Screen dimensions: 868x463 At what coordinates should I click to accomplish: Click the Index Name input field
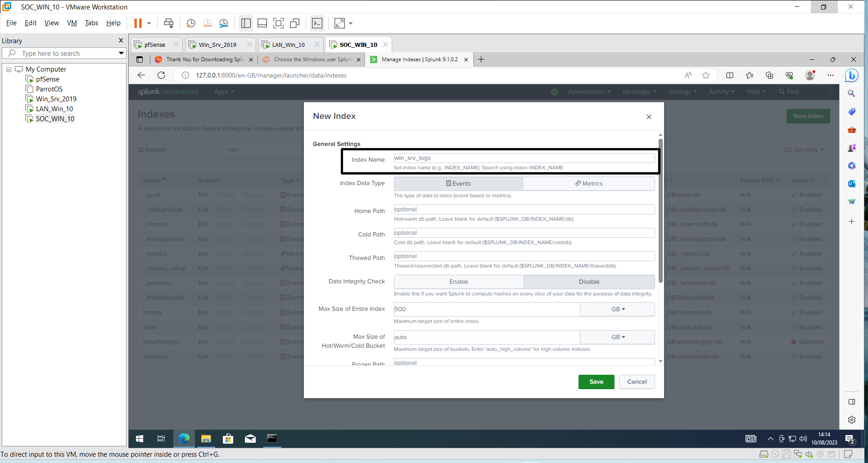[x=524, y=158]
